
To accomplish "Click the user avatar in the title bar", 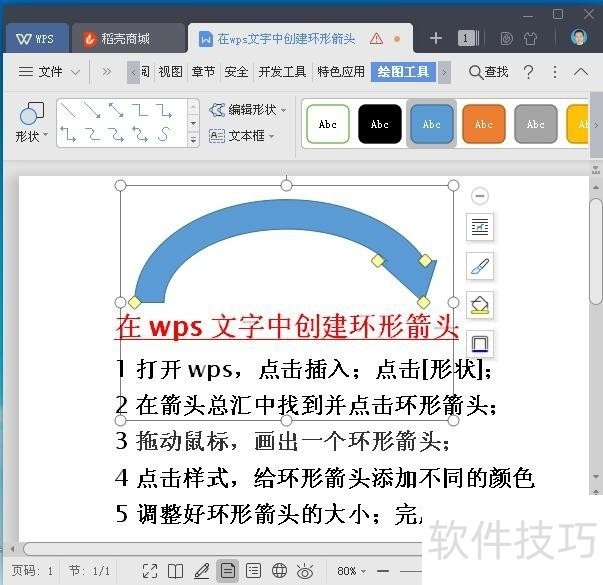I will [x=578, y=38].
